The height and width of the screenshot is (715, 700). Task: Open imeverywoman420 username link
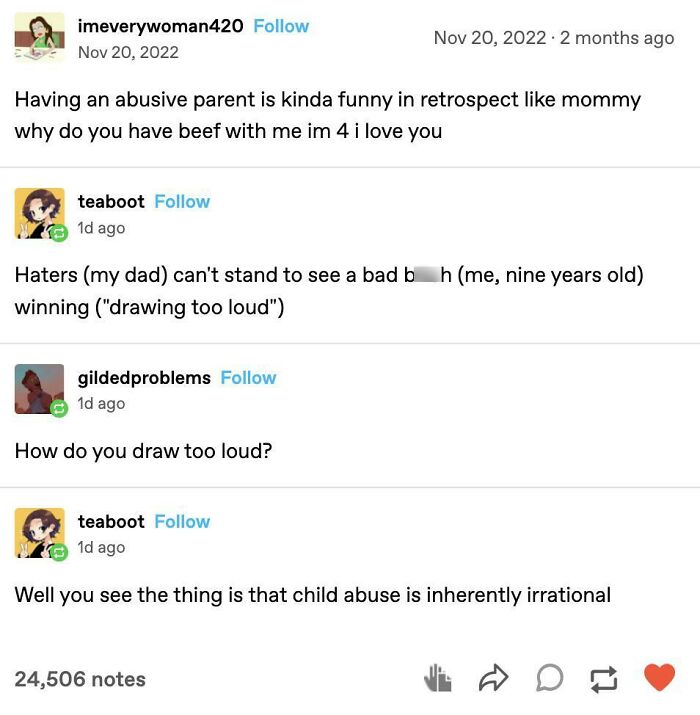160,26
